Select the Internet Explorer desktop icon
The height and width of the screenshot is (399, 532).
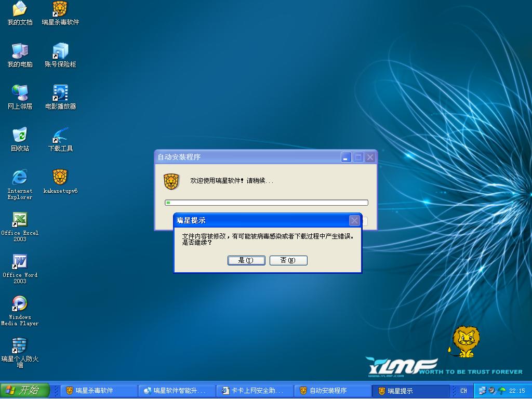20,184
